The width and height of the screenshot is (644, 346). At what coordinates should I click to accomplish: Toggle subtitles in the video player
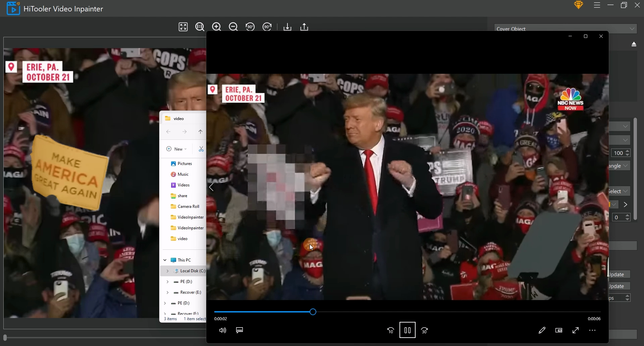click(239, 330)
